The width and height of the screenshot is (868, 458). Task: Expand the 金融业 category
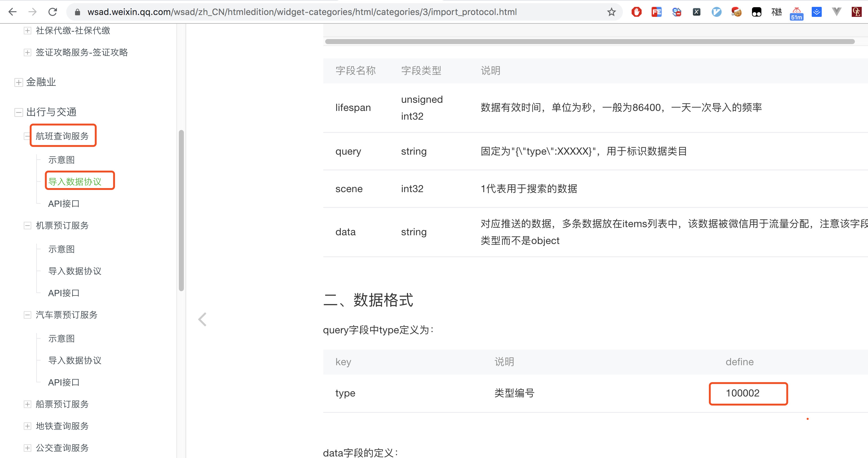pos(18,82)
